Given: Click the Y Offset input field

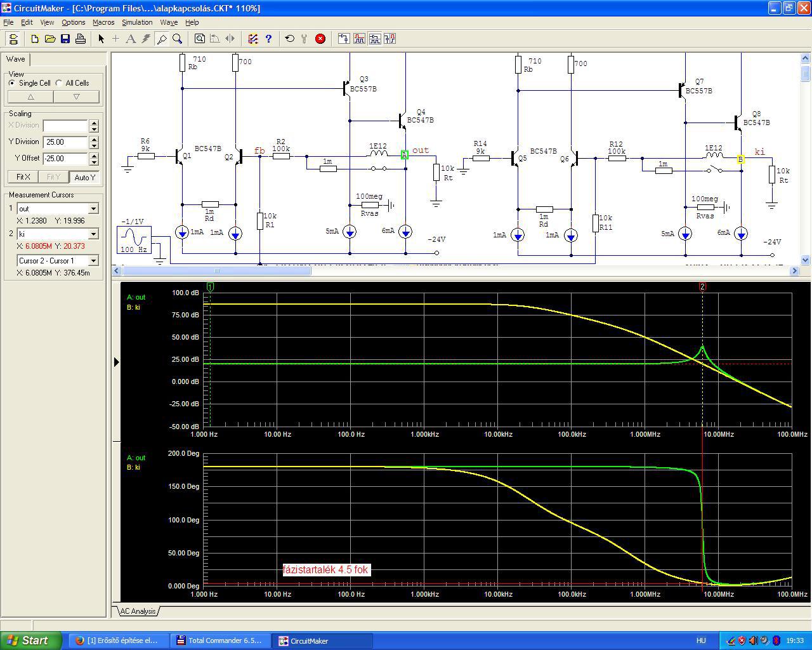Looking at the screenshot, I should [x=65, y=159].
